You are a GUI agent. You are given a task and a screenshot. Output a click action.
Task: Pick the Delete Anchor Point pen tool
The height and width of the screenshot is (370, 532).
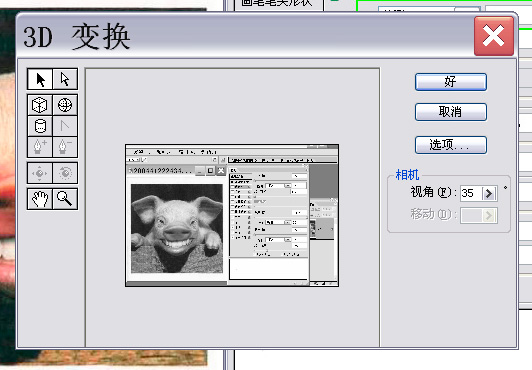[x=65, y=147]
